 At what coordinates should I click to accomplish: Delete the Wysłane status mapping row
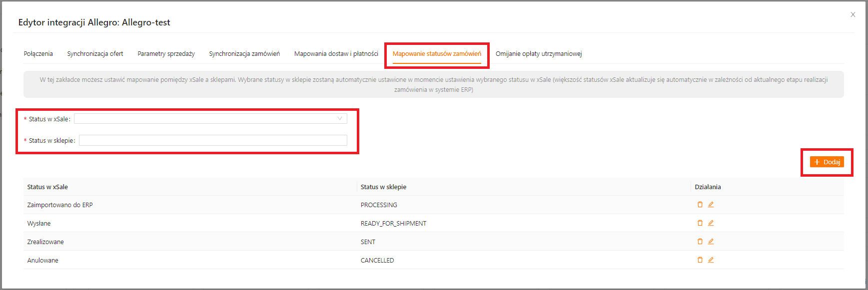coord(700,223)
